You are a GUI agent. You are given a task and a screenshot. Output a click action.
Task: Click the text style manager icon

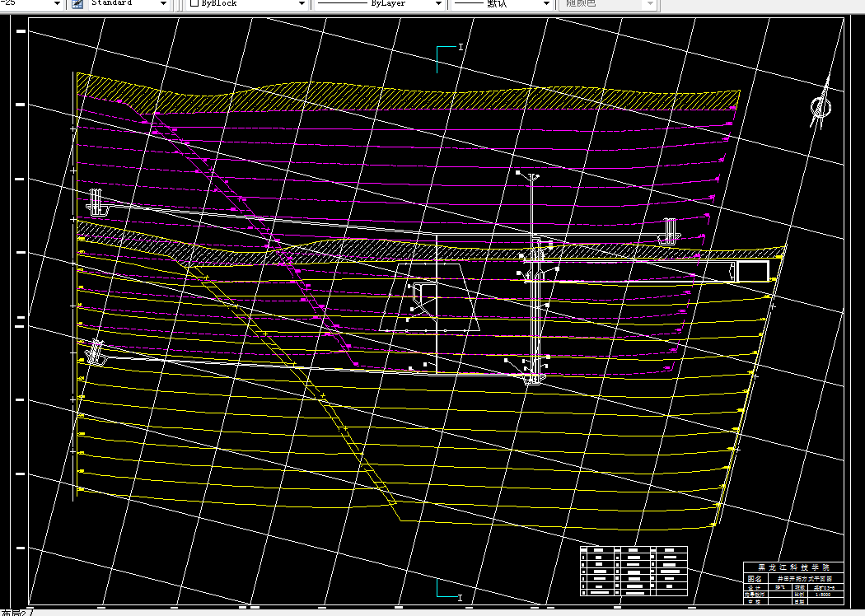[x=77, y=4]
